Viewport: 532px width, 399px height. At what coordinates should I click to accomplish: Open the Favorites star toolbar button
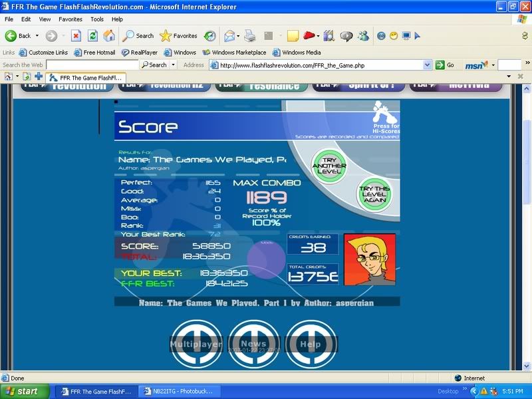click(178, 36)
